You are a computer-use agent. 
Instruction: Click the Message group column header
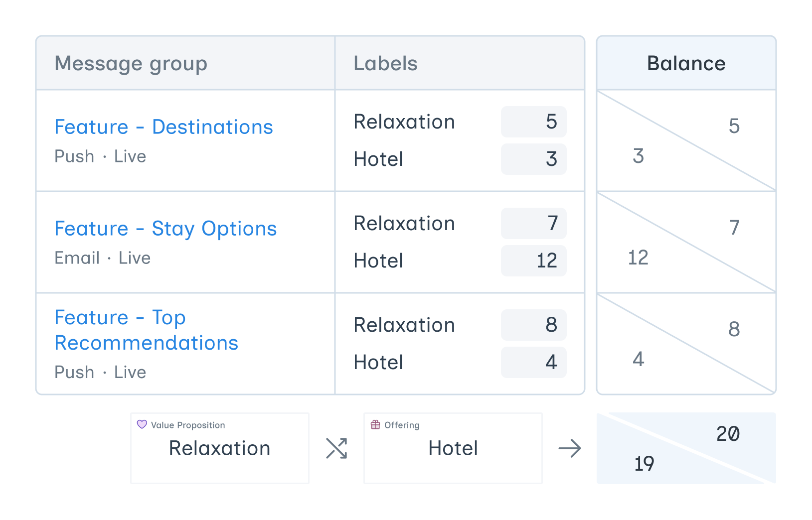tap(131, 64)
